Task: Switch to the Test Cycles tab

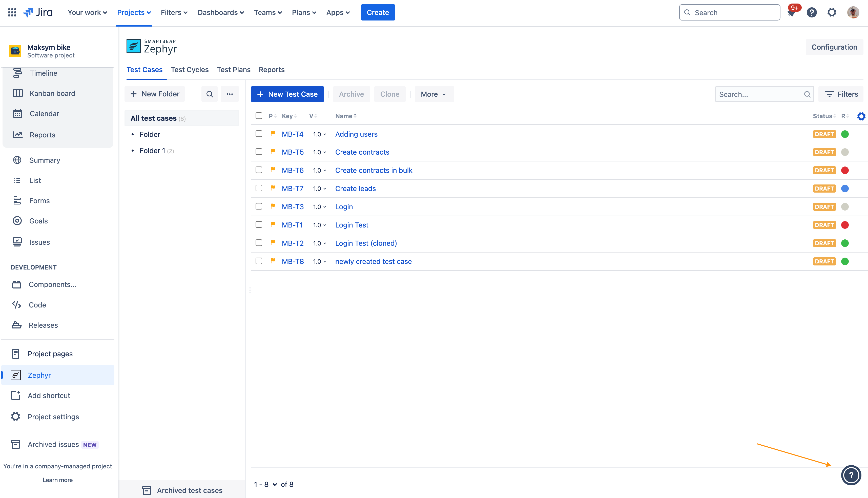Action: click(x=190, y=69)
